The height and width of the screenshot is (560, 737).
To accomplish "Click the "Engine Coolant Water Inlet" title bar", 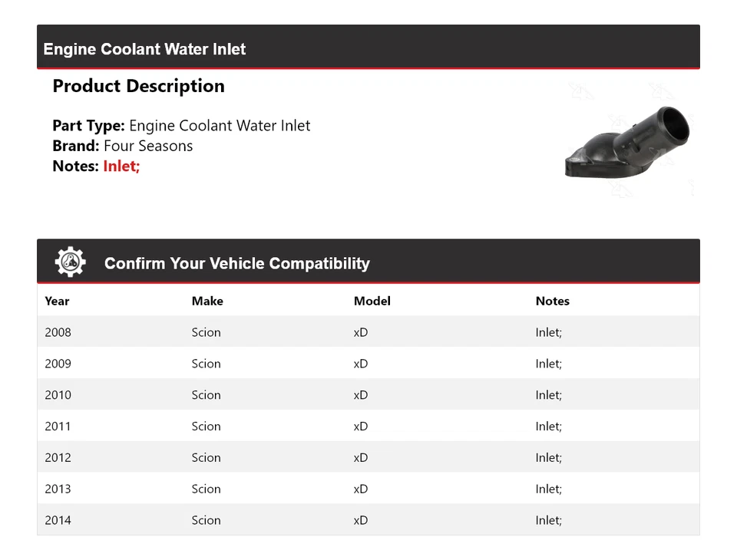I will (144, 49).
